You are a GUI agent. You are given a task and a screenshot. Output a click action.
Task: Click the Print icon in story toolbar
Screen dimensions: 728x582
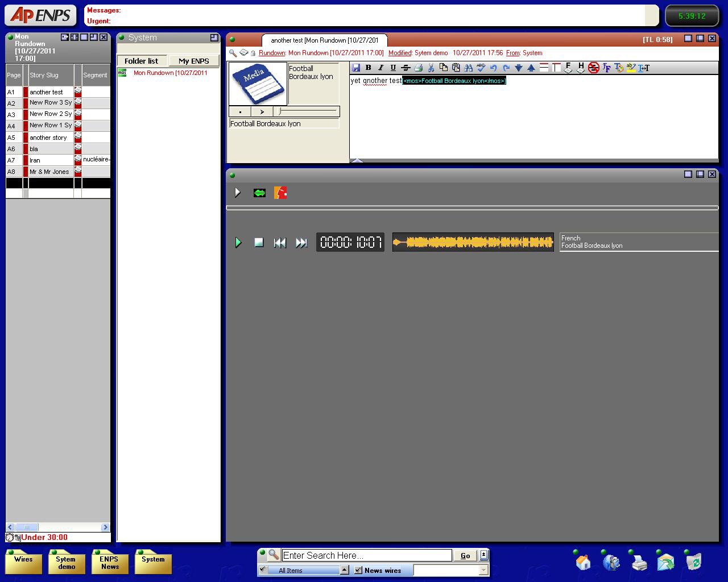(x=419, y=68)
